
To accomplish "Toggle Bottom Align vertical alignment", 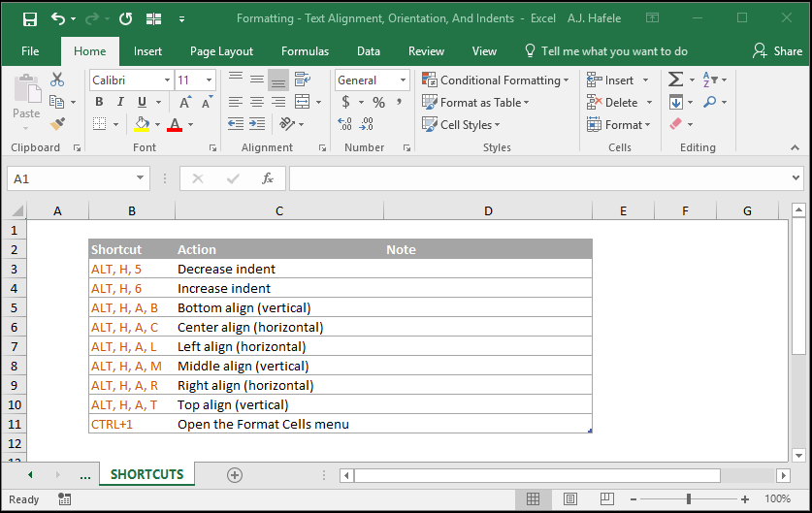I will point(278,80).
